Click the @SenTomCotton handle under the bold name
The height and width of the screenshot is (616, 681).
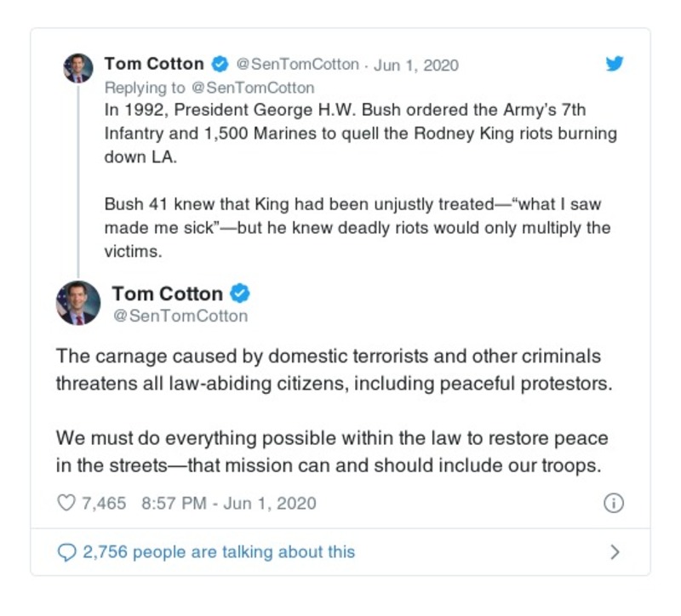180,317
